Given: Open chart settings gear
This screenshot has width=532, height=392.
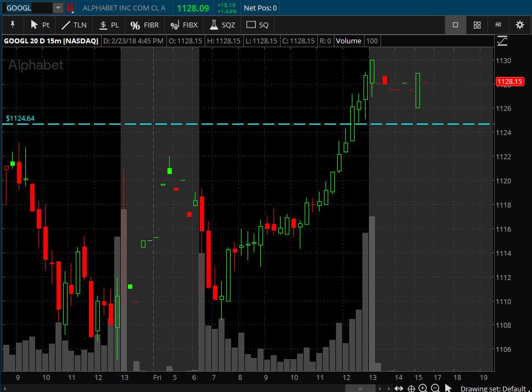Looking at the screenshot, I should tap(520, 25).
